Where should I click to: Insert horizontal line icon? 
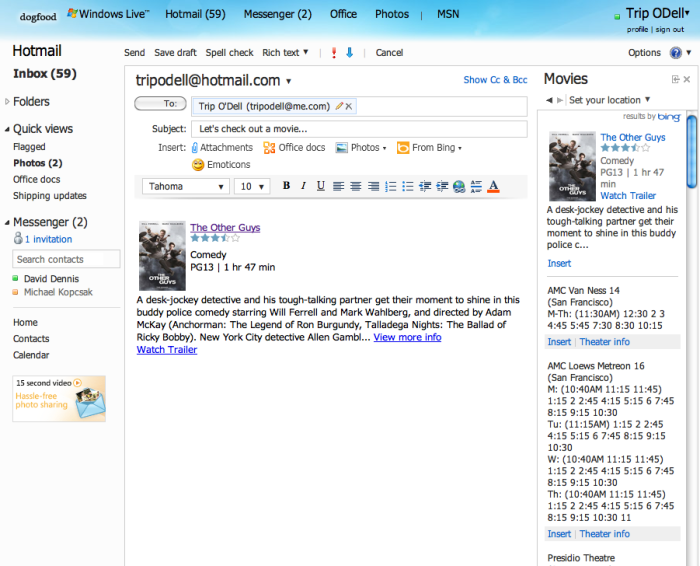tap(476, 186)
